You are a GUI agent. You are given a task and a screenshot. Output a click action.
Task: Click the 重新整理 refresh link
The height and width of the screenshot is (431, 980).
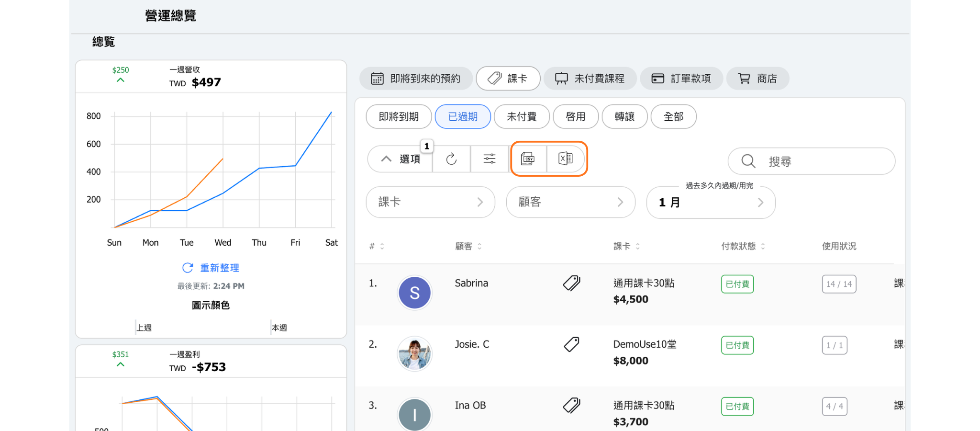click(211, 268)
